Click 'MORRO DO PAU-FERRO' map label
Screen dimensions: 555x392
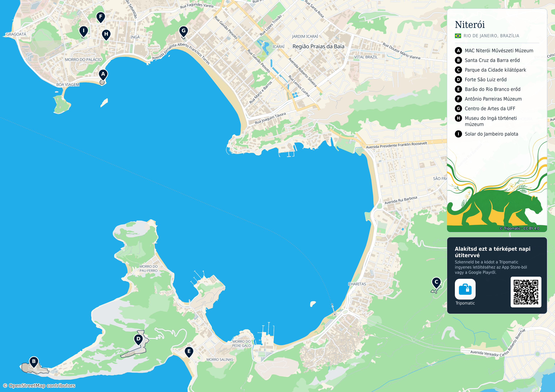(x=148, y=269)
